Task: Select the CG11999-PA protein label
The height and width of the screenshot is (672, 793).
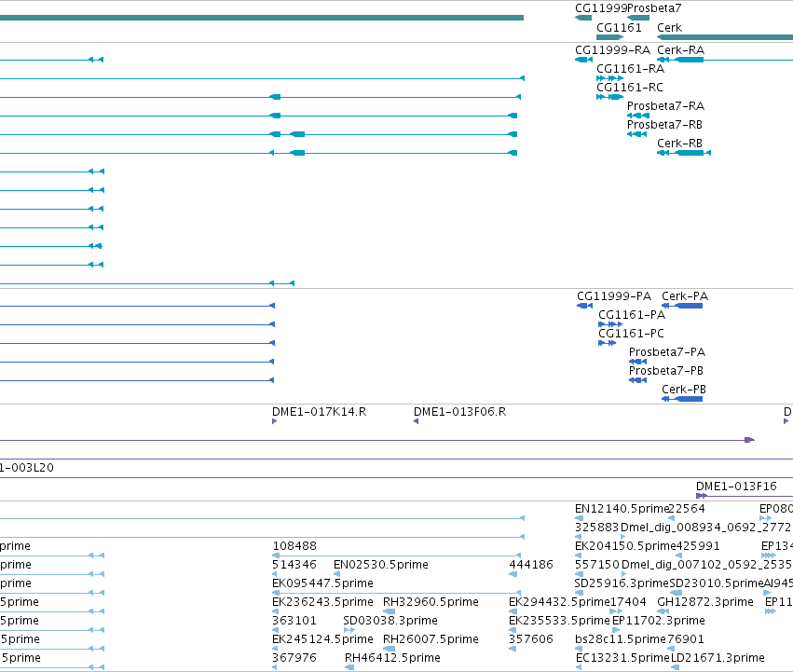Action: pyautogui.click(x=614, y=296)
